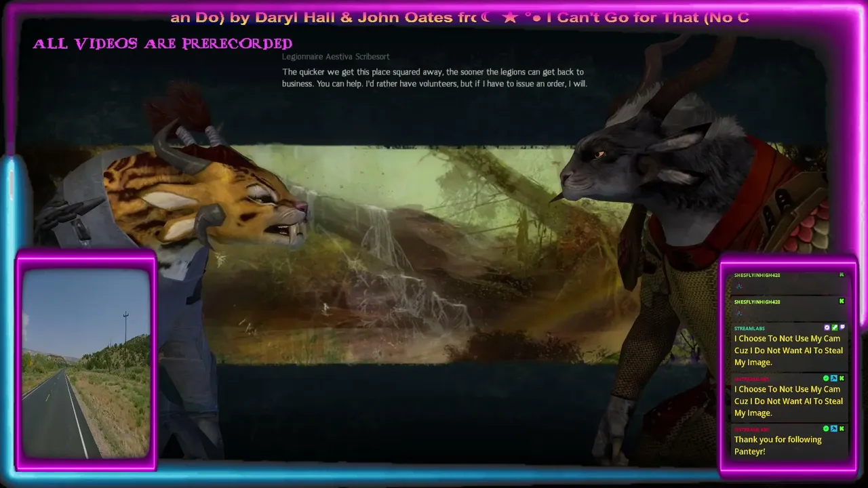Click Kick badge on red Cam message
Image resolution: width=868 pixels, height=488 pixels.
click(842, 378)
